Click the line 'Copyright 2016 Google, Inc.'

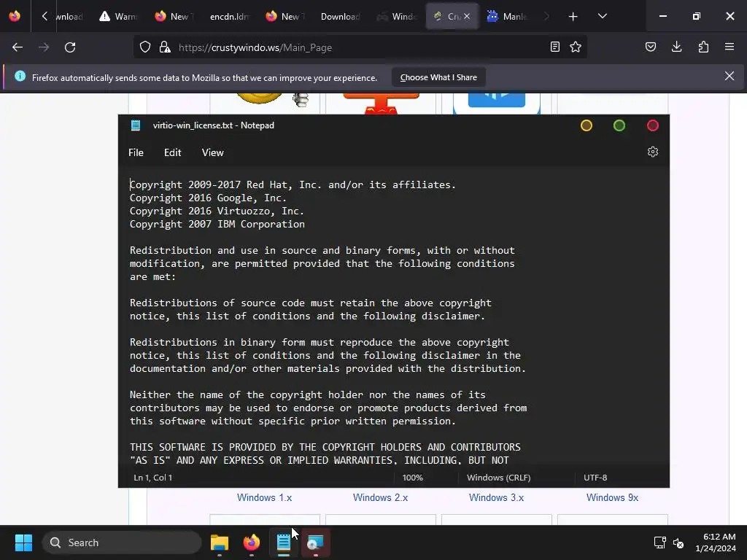208,198
